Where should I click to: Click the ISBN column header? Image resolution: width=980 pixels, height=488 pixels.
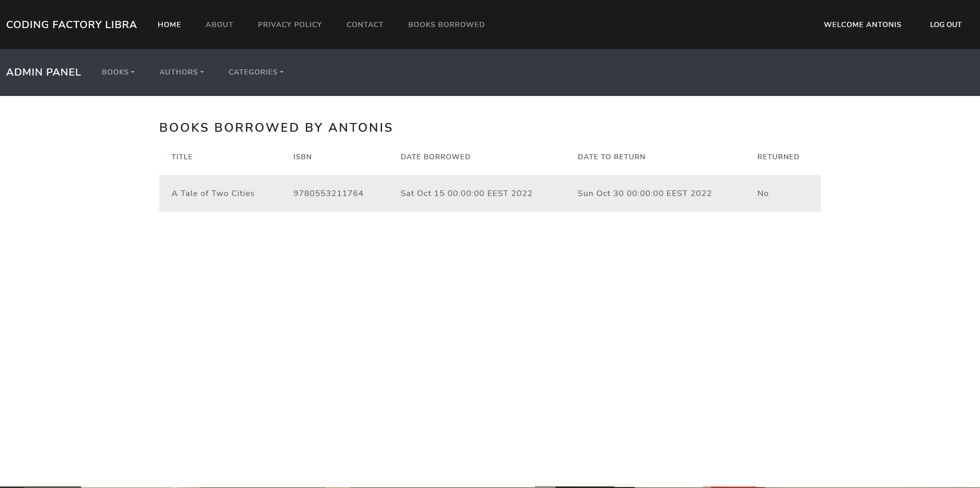(x=302, y=157)
